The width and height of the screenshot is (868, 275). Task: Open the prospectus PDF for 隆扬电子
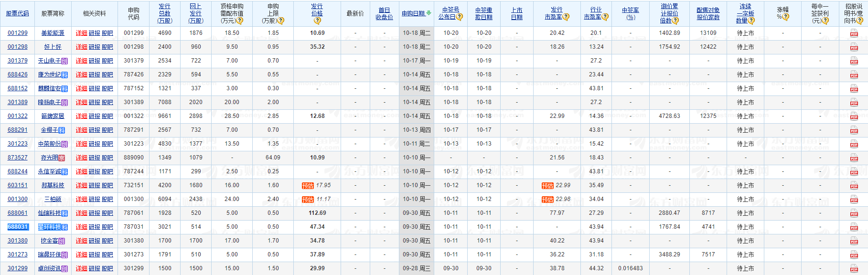point(854,103)
